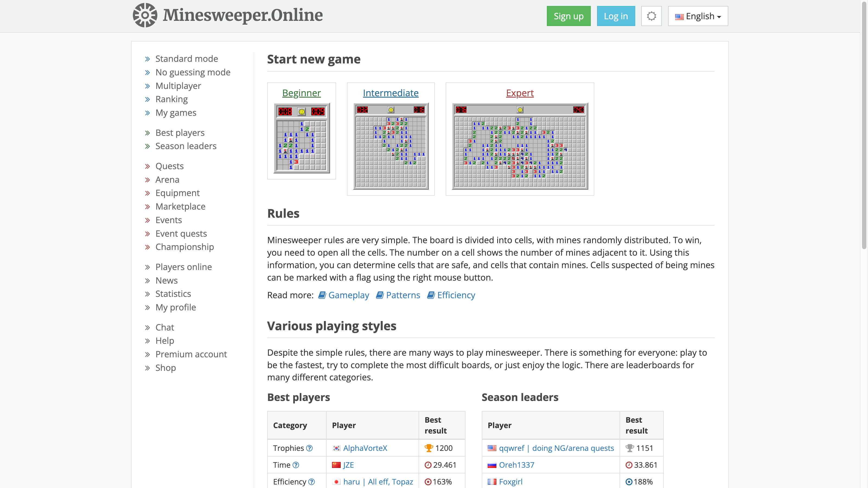The height and width of the screenshot is (488, 868).
Task: Click the book icon beside Efficiency link
Action: point(431,295)
